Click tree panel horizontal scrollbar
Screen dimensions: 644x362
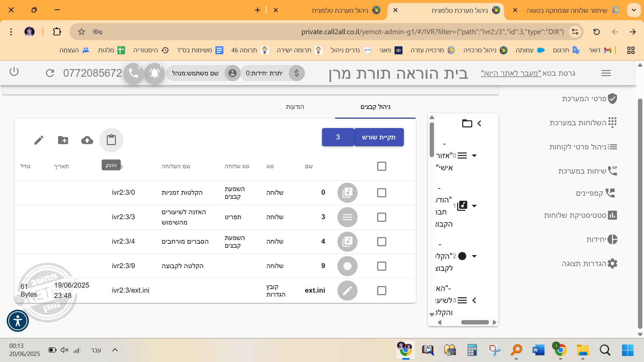[x=475, y=322]
